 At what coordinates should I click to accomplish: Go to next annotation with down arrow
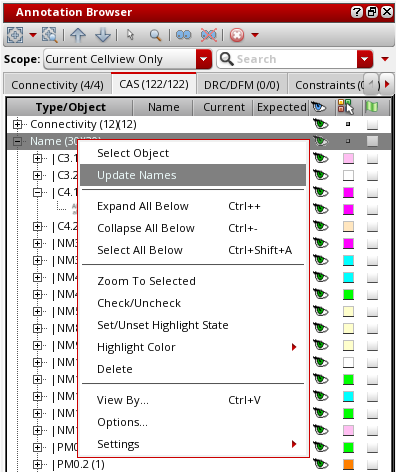tap(103, 35)
